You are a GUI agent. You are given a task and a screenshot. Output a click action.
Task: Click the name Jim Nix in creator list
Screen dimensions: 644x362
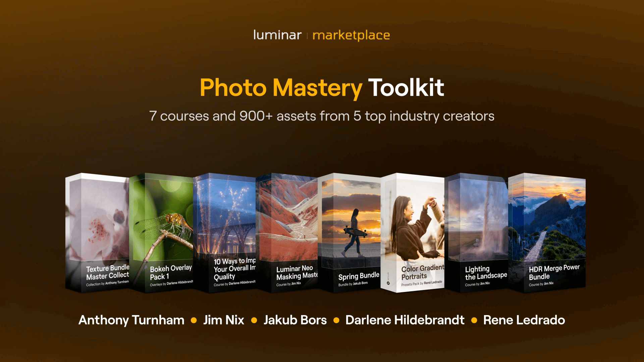pos(224,320)
